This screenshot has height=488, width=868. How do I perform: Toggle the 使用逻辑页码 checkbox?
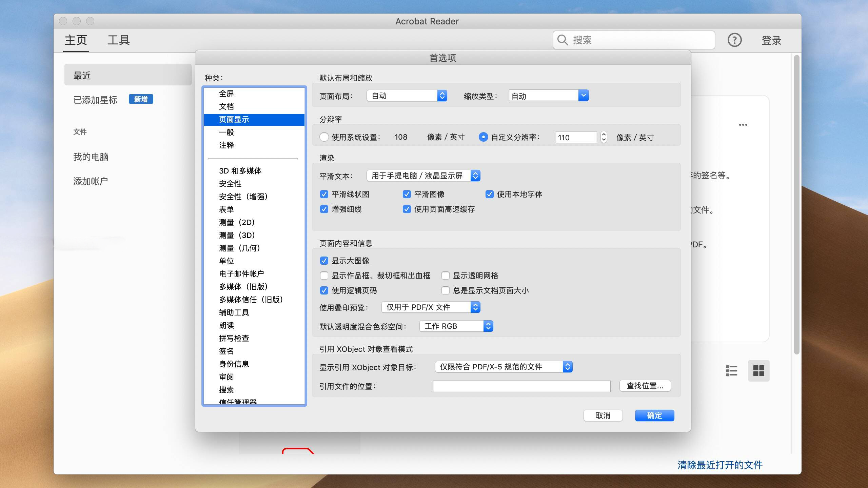324,290
